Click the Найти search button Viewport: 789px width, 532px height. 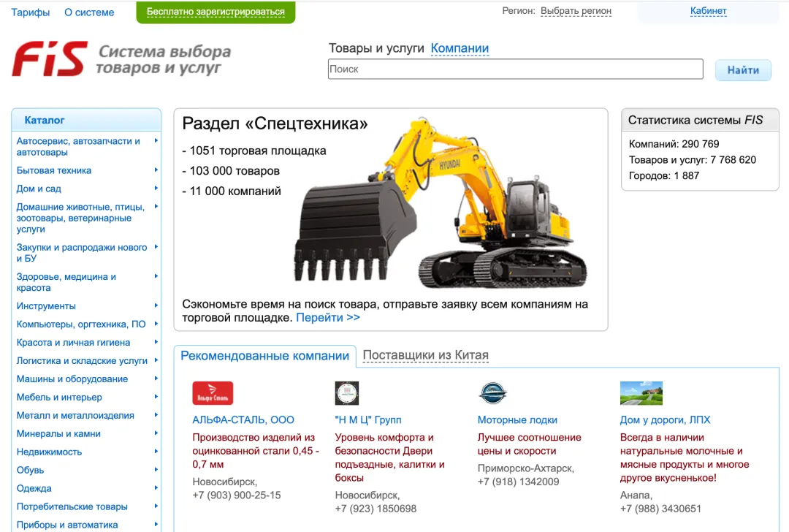743,70
